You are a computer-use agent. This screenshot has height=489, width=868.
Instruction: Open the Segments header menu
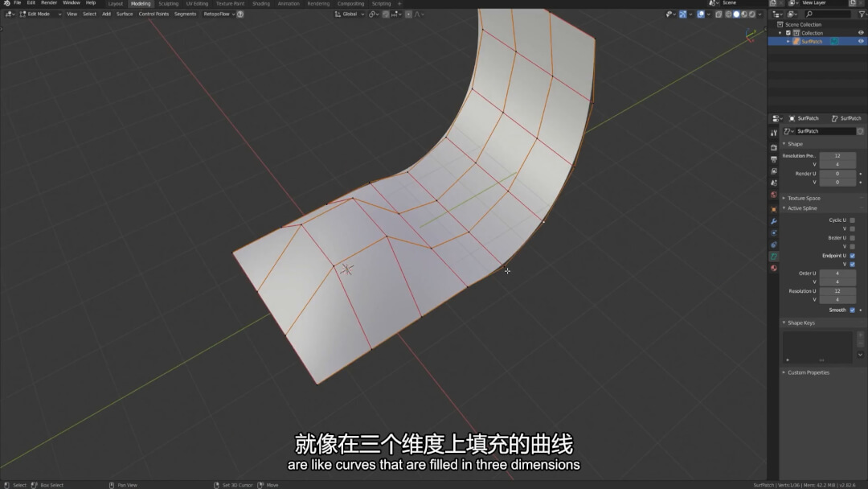tap(185, 14)
